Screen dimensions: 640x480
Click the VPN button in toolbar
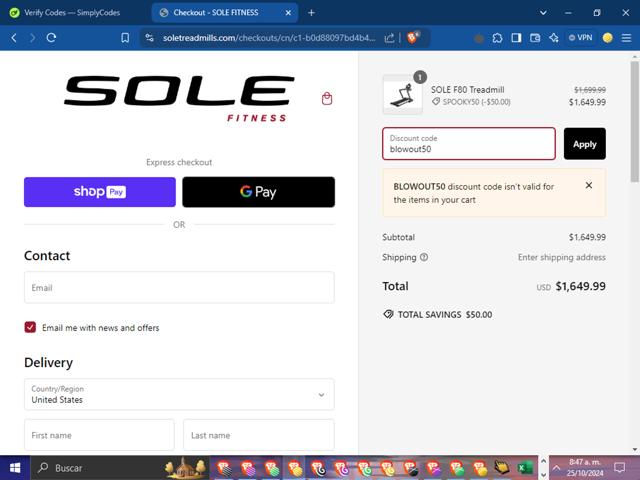pos(580,38)
